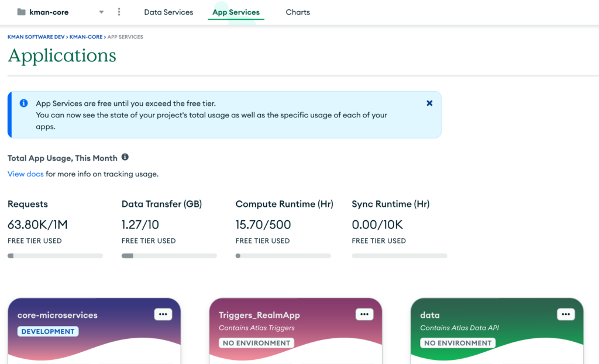Screen dimensions: 599x364
Task: Click the DEVELOPMENT environment badge
Action: 48,331
